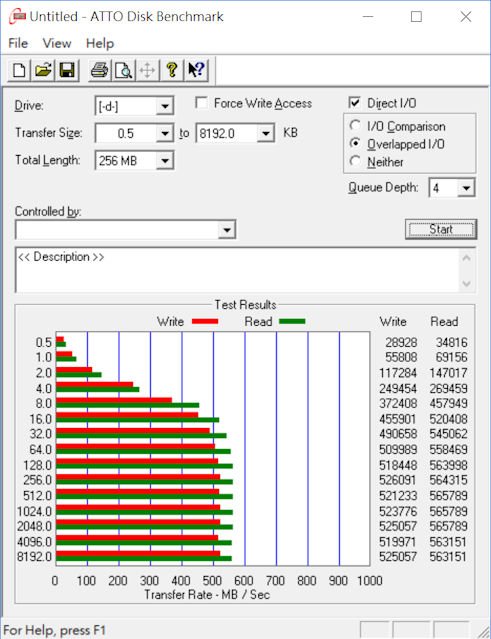This screenshot has width=491, height=639.
Task: Uncheck the Direct I/O checkbox
Action: (354, 103)
